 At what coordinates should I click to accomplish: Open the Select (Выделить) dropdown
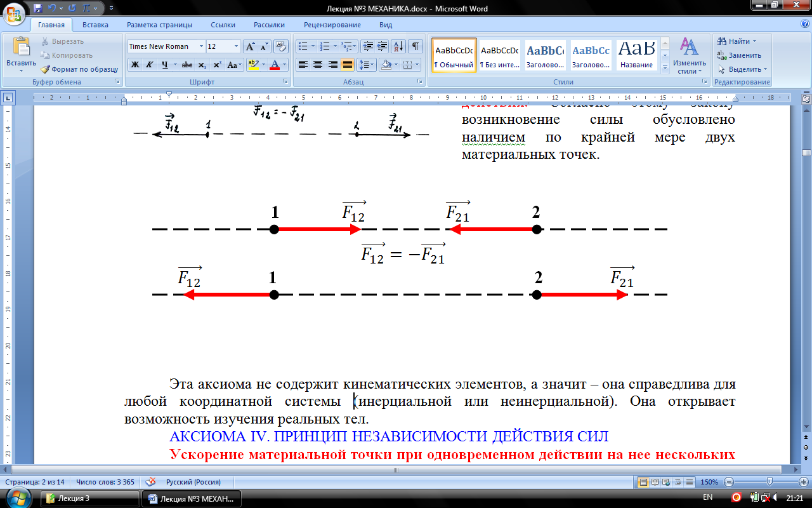tap(742, 69)
